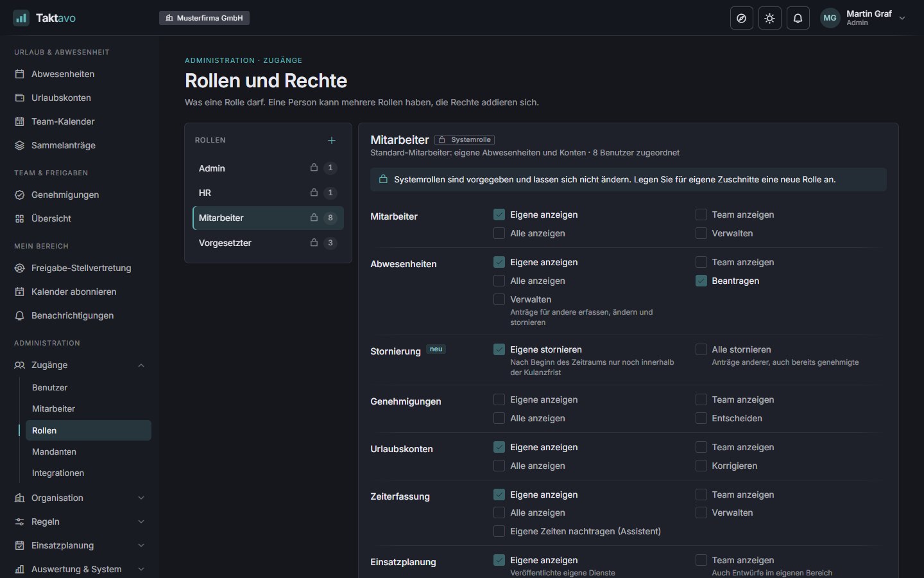Open Integrationen in the Zugänge submenu
This screenshot has width=924, height=578.
click(89, 473)
